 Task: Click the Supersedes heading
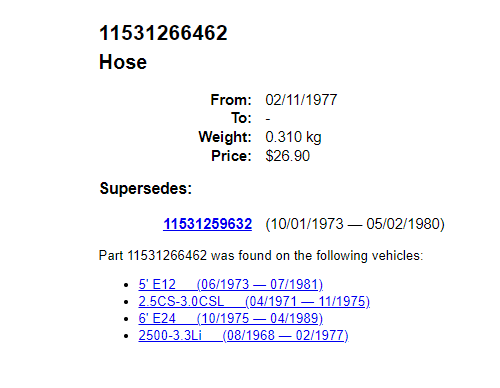[x=146, y=189]
